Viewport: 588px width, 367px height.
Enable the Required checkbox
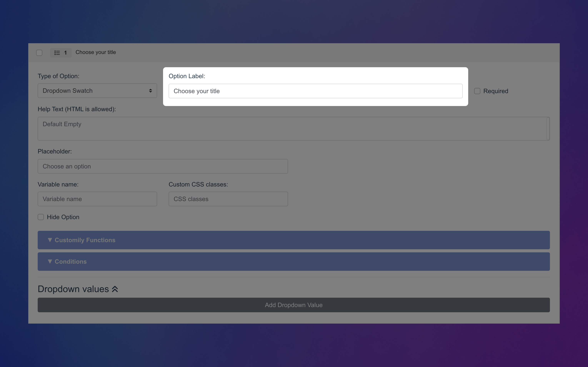(x=477, y=91)
